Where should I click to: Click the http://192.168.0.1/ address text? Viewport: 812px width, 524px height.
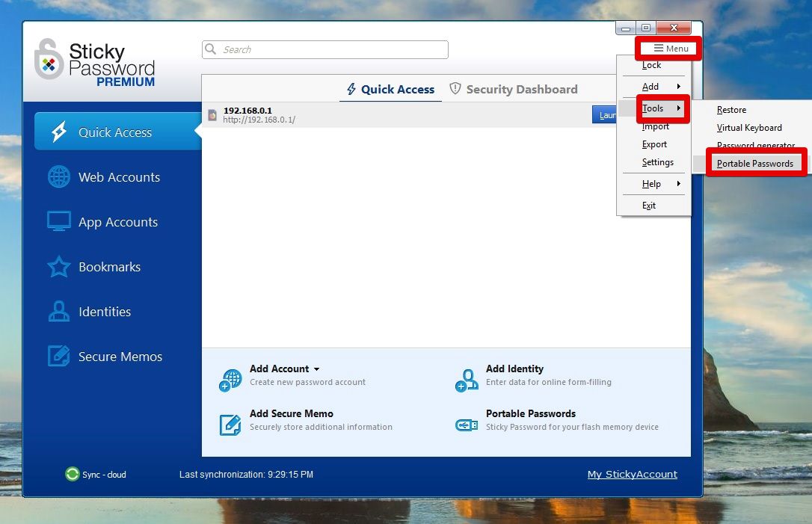click(259, 120)
